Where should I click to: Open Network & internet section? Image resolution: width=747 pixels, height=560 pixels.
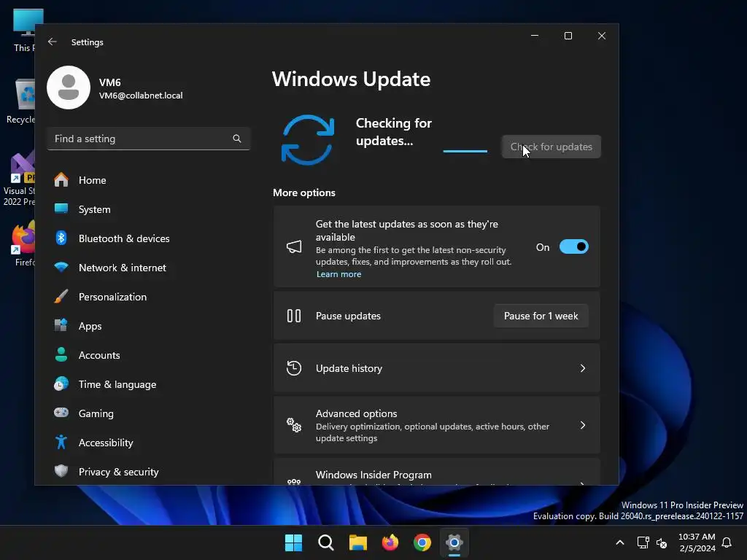click(x=123, y=268)
